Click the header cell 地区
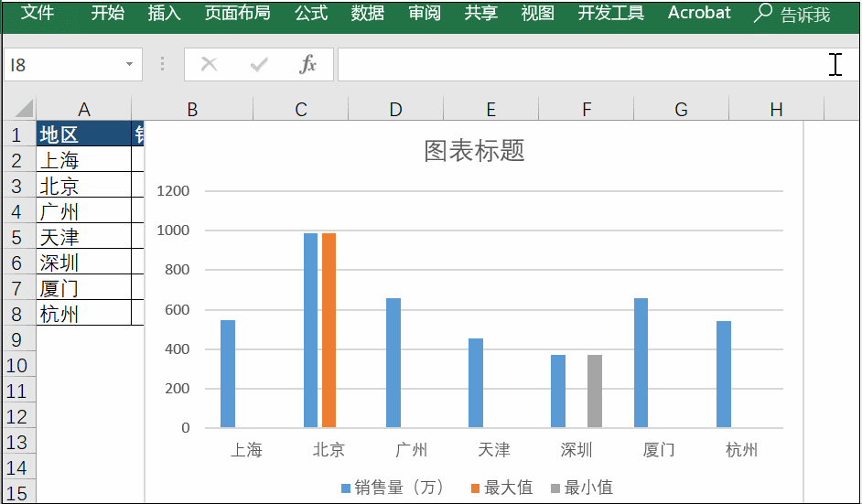 point(83,134)
